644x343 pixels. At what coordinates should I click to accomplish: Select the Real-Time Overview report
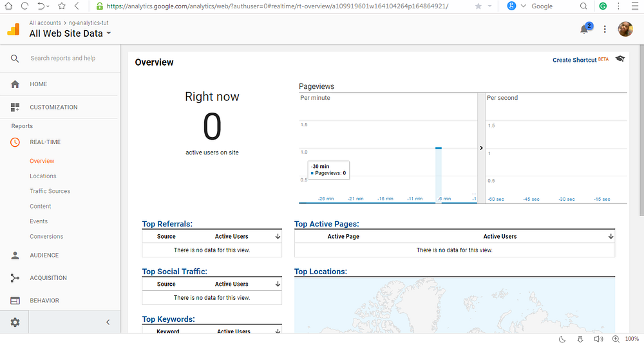click(42, 161)
